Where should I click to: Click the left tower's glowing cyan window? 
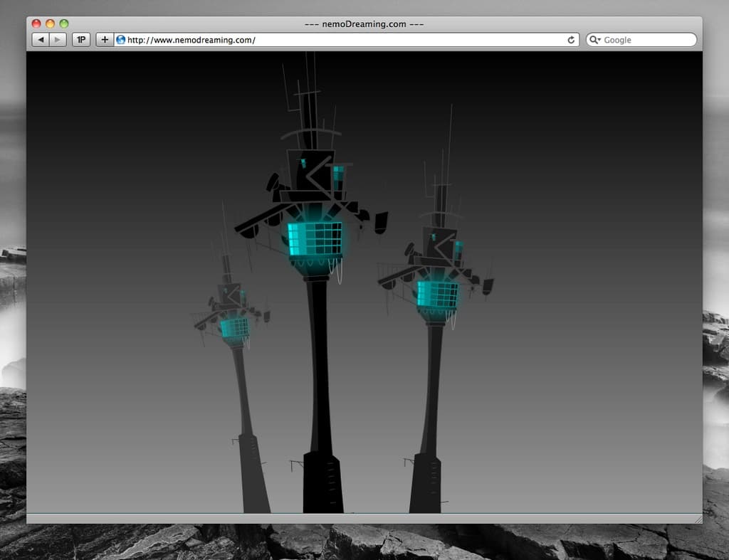(x=234, y=327)
